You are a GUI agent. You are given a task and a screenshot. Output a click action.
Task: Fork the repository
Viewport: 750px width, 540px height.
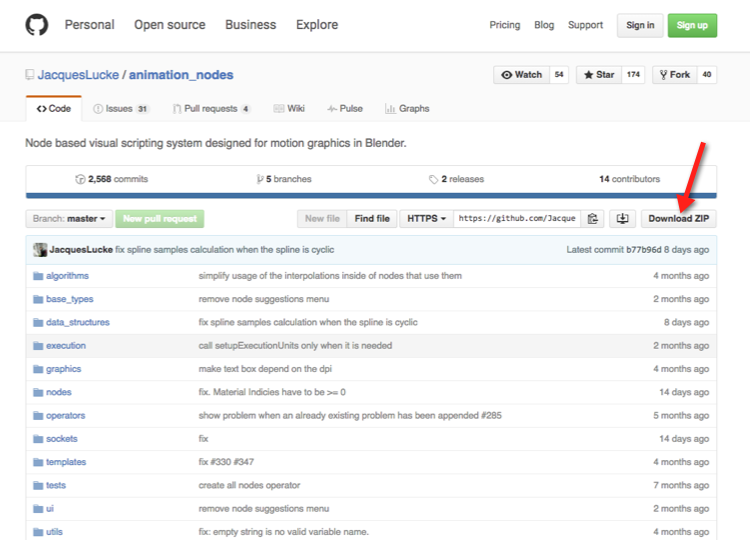(x=675, y=75)
